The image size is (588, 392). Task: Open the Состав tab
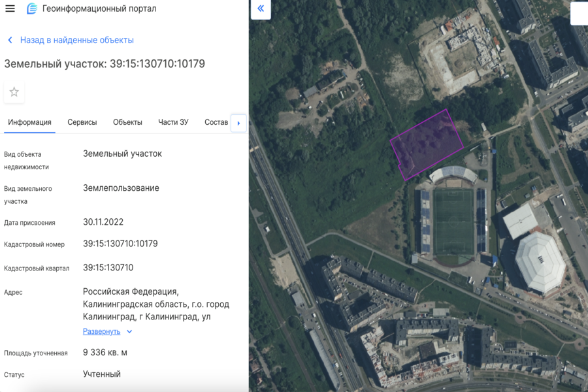point(216,122)
